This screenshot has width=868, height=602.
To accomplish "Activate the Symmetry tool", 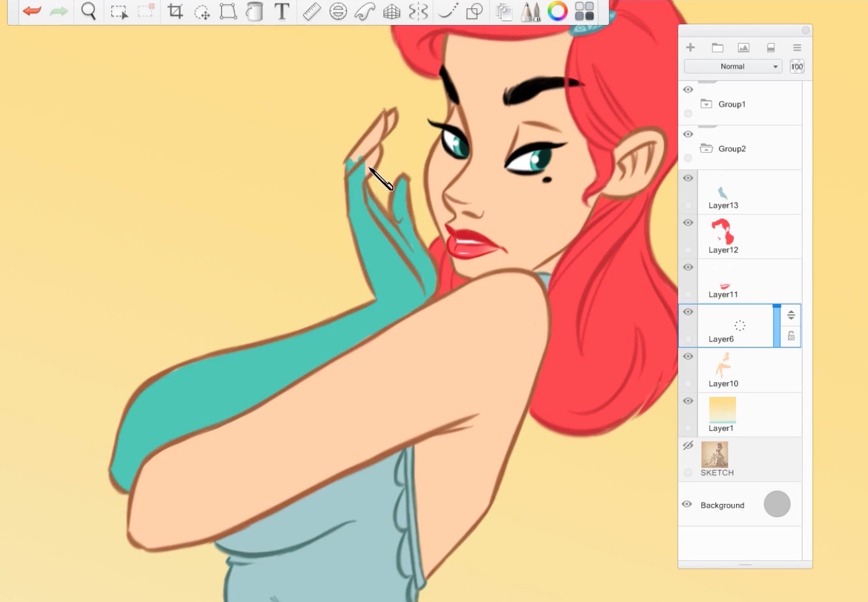I will click(419, 11).
